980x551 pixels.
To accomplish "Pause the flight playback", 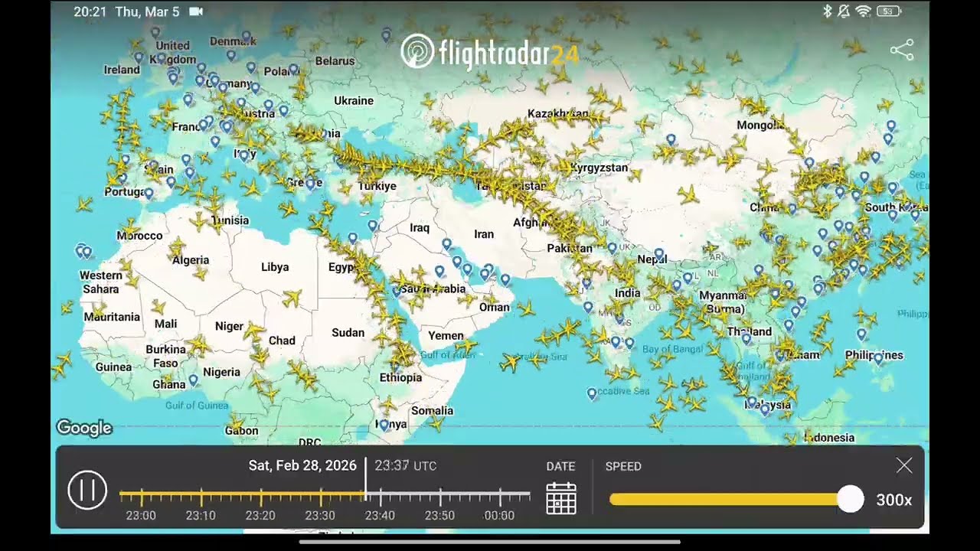I will (87, 490).
